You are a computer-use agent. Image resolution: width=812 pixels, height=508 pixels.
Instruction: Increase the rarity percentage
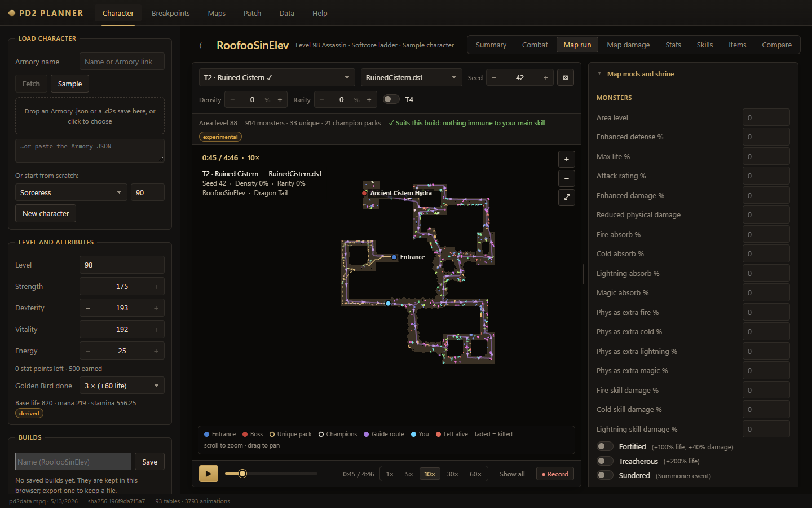point(369,100)
